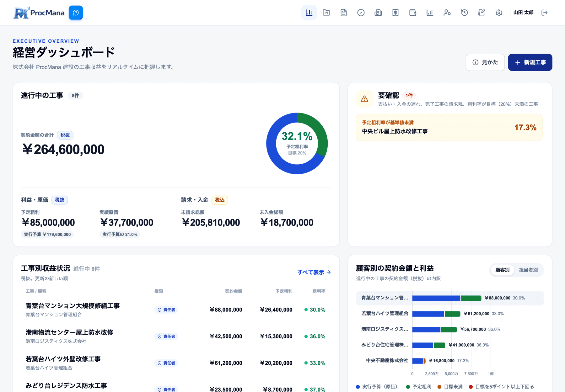Open the history clock nav icon
Viewport: 565px width, 392px height.
464,13
